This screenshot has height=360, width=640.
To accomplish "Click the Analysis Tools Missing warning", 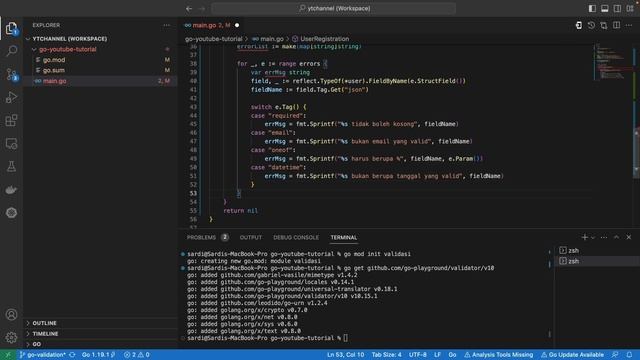I will pos(499,355).
